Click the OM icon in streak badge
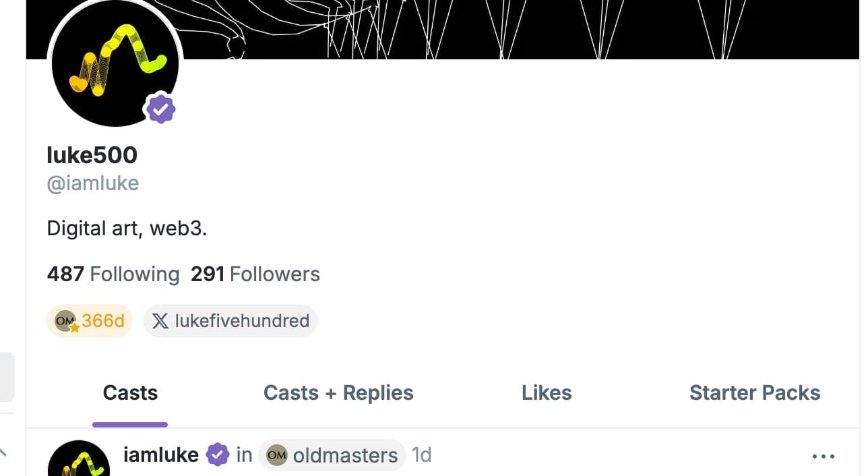Viewport: 868px width, 476px height. coord(65,321)
